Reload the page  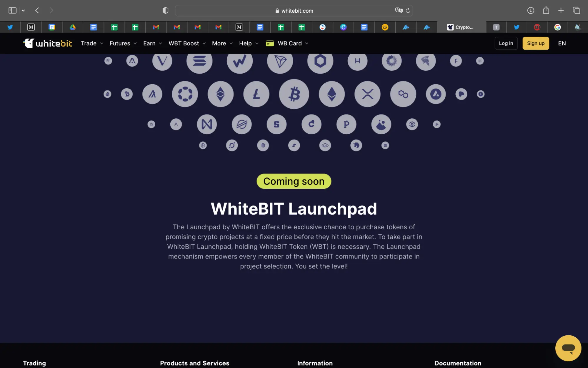click(408, 11)
